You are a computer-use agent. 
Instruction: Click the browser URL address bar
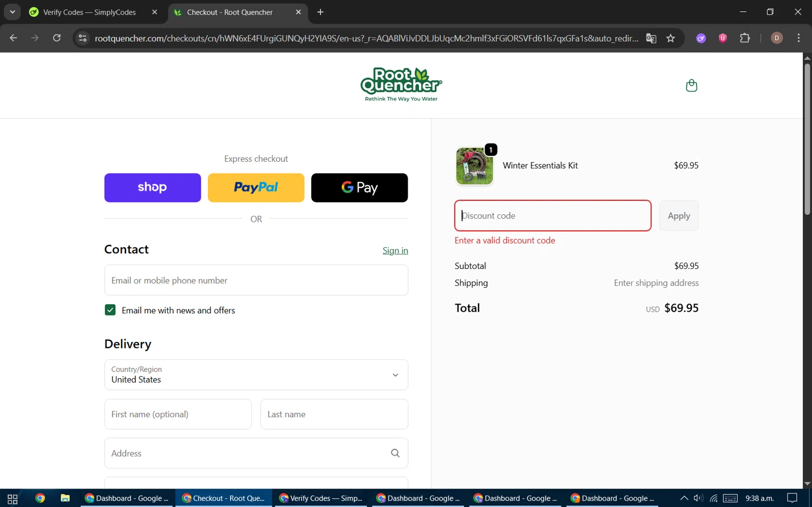[x=365, y=38]
